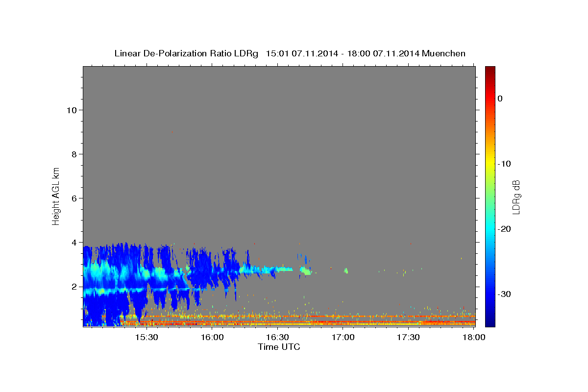Click the 17:30 time tick label
This screenshot has height=392, width=588.
(x=408, y=338)
